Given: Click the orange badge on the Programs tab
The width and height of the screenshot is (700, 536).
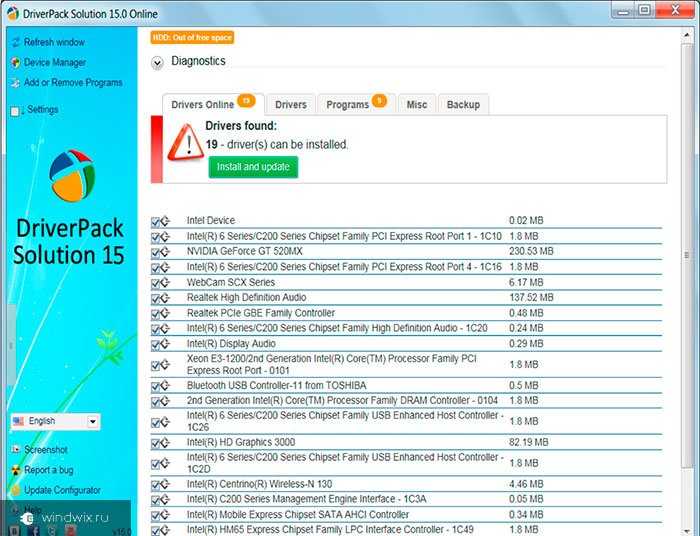Looking at the screenshot, I should [379, 101].
